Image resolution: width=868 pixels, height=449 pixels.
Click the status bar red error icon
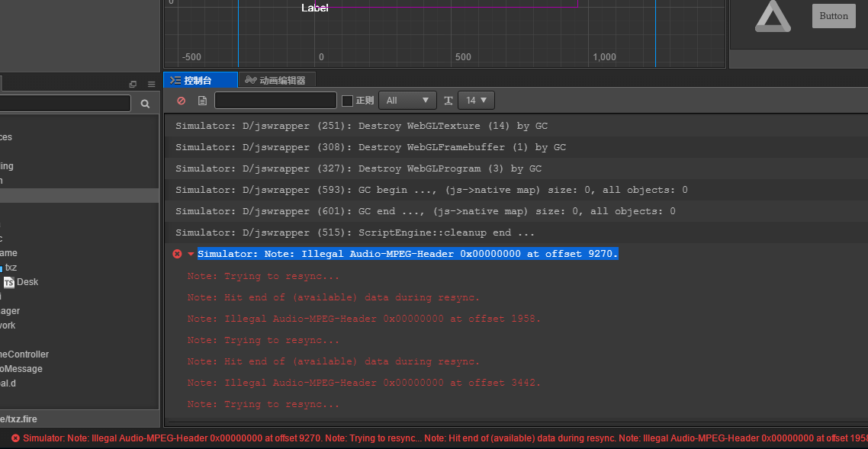(x=15, y=438)
